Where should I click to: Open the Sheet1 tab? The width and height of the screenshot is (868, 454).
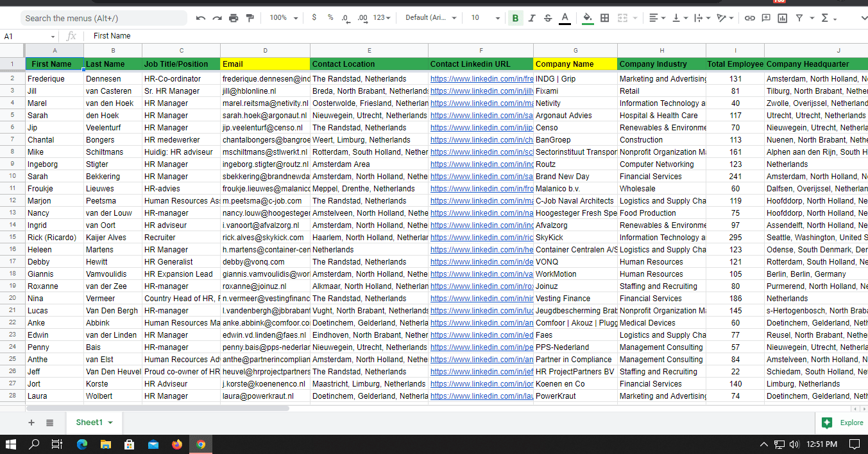(90, 423)
